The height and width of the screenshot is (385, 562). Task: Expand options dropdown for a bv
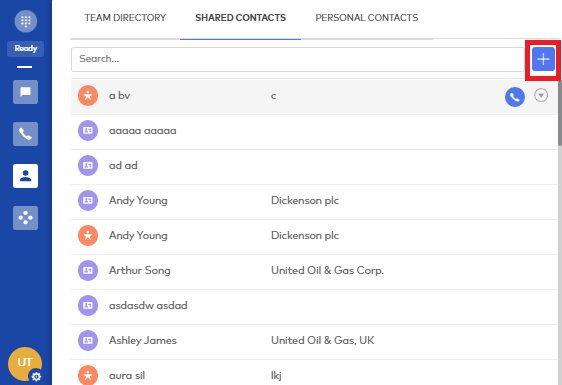click(x=541, y=95)
